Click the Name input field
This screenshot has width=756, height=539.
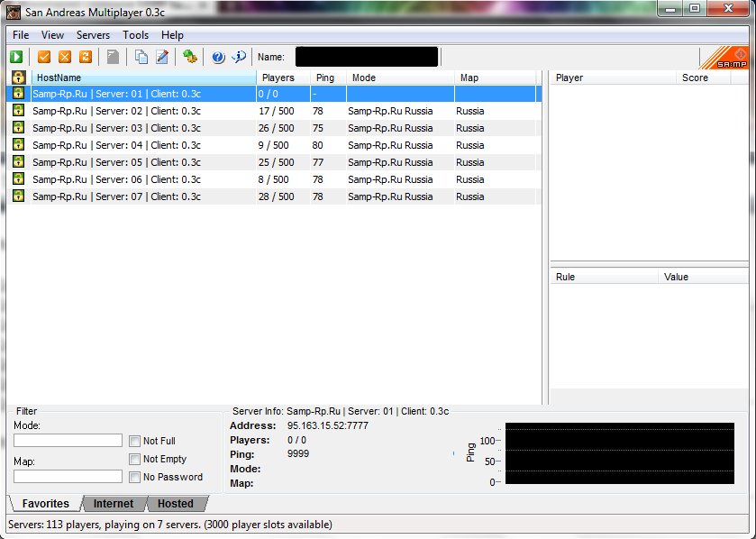(367, 57)
